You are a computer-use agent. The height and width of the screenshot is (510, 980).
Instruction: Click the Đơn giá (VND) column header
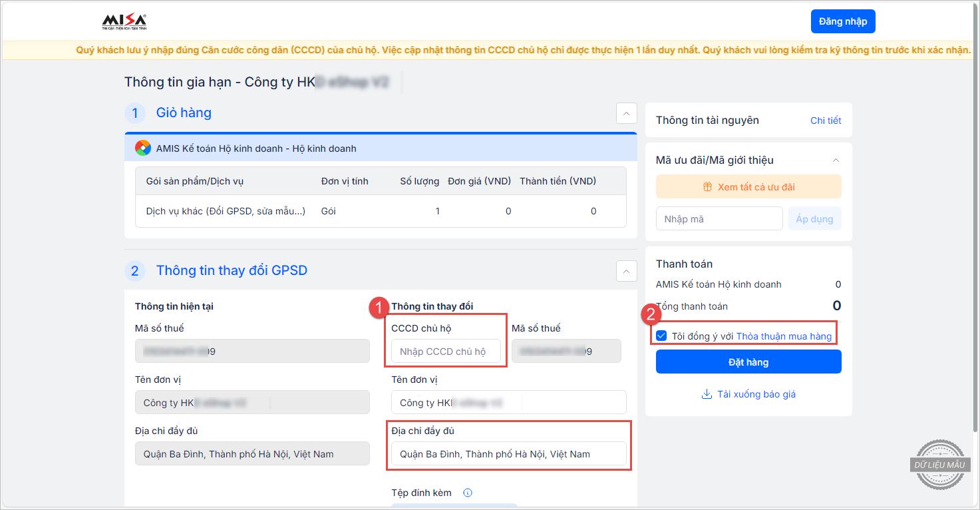point(480,181)
